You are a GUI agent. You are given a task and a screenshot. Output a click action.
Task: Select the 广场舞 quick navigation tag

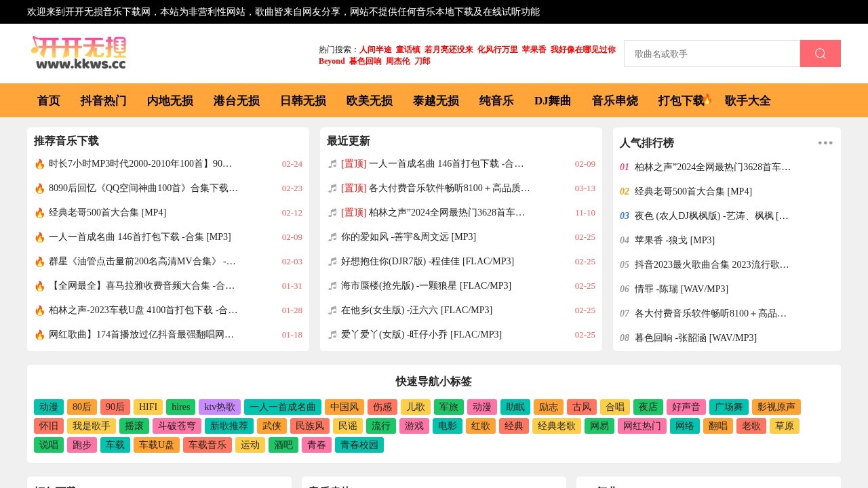[x=728, y=407]
